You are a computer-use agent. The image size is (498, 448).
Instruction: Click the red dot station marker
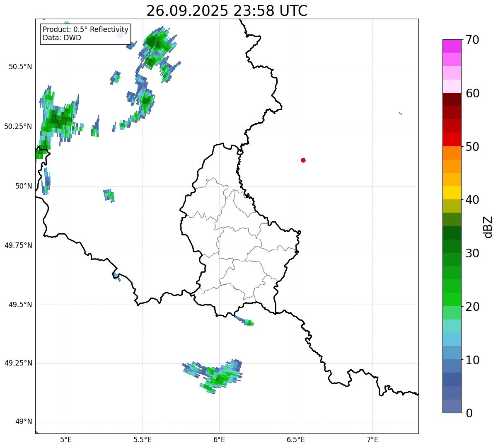coord(303,160)
